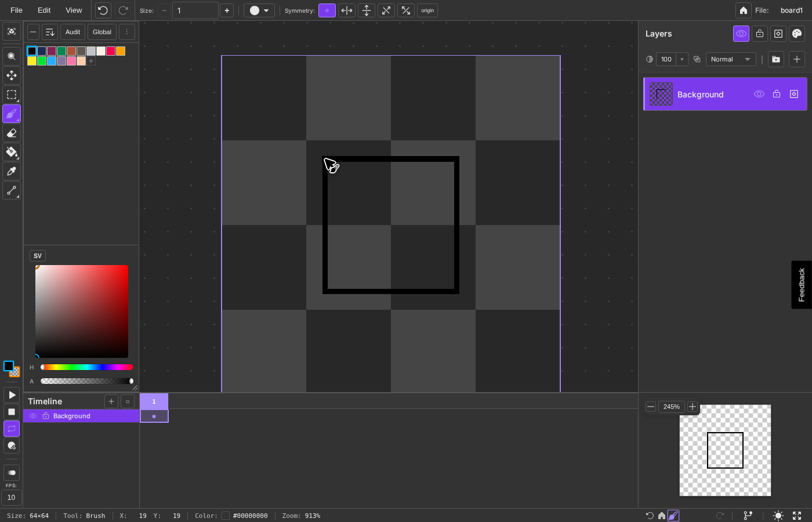The height and width of the screenshot is (522, 812).
Task: Open the File menu
Action: [x=16, y=10]
